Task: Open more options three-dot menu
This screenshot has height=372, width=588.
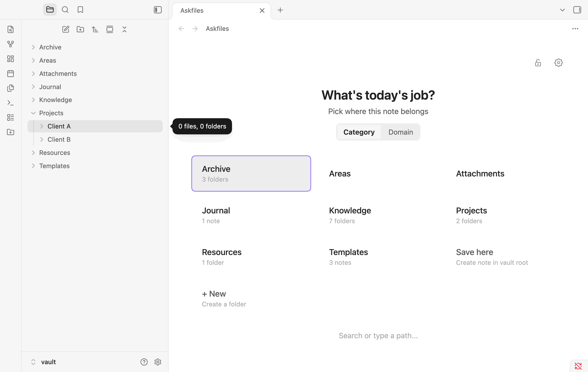Action: 575,29
